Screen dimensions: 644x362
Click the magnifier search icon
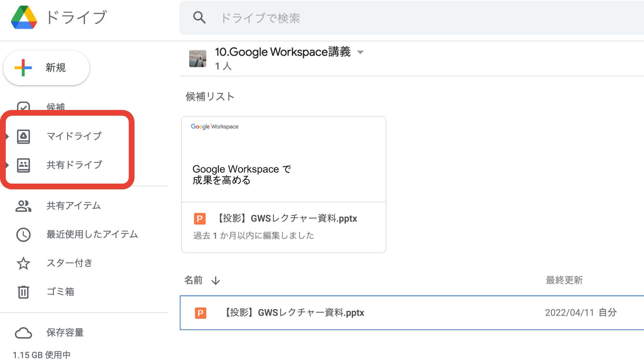199,17
